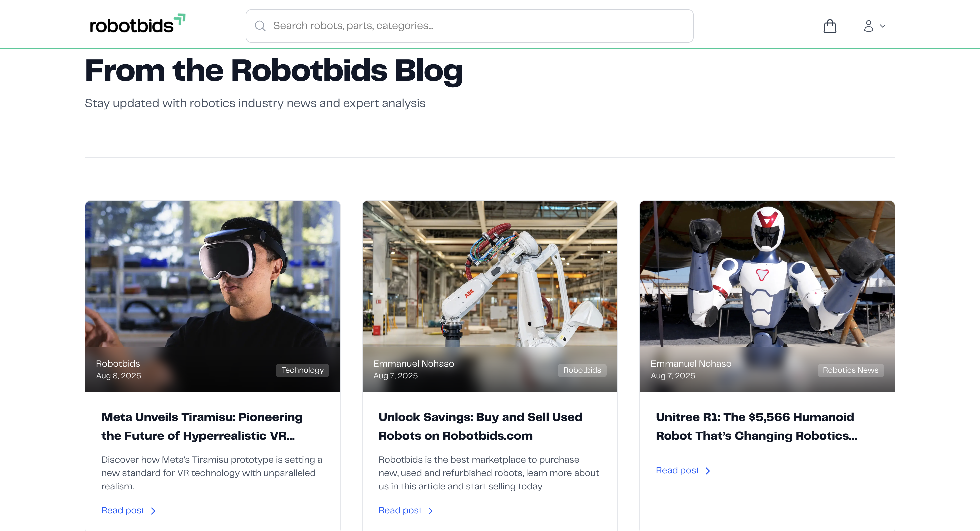Click author name Robotbids on first card
The width and height of the screenshot is (980, 531).
click(x=118, y=364)
